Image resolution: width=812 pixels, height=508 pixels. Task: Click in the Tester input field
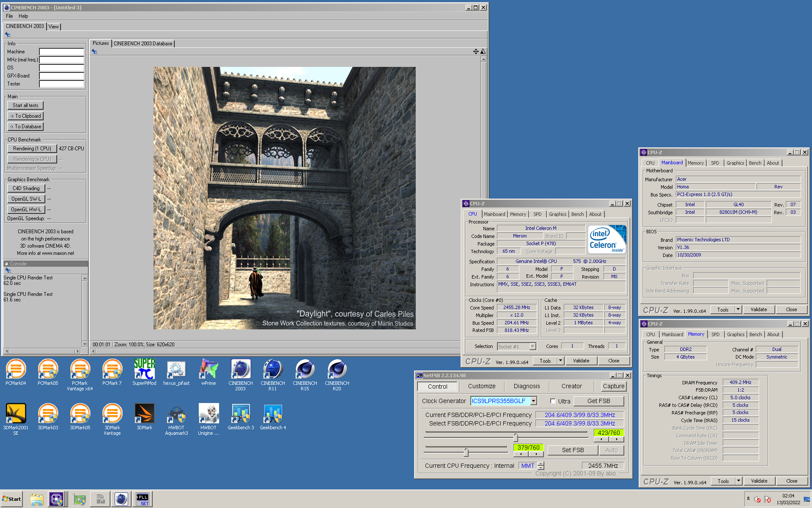tap(62, 84)
